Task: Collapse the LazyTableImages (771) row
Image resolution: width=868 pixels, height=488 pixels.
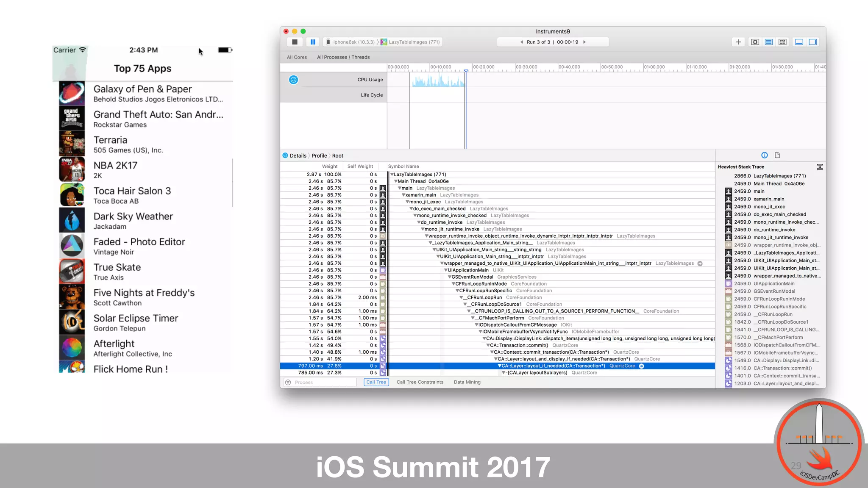Action: pos(392,175)
